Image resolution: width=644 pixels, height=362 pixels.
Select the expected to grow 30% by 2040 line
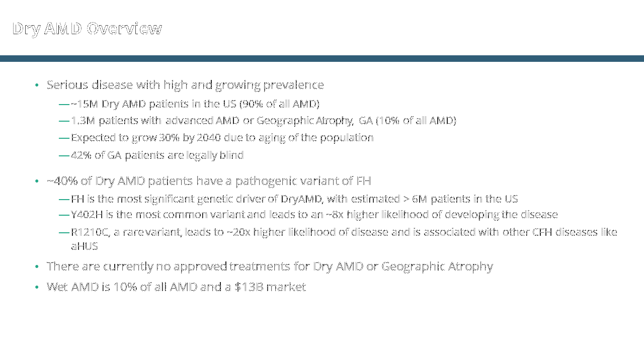[222, 138]
